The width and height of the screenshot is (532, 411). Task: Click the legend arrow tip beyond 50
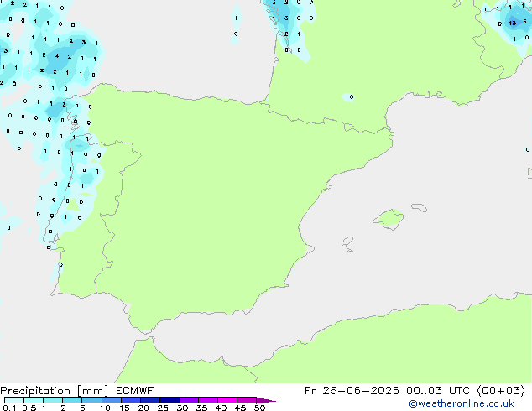[266, 400]
